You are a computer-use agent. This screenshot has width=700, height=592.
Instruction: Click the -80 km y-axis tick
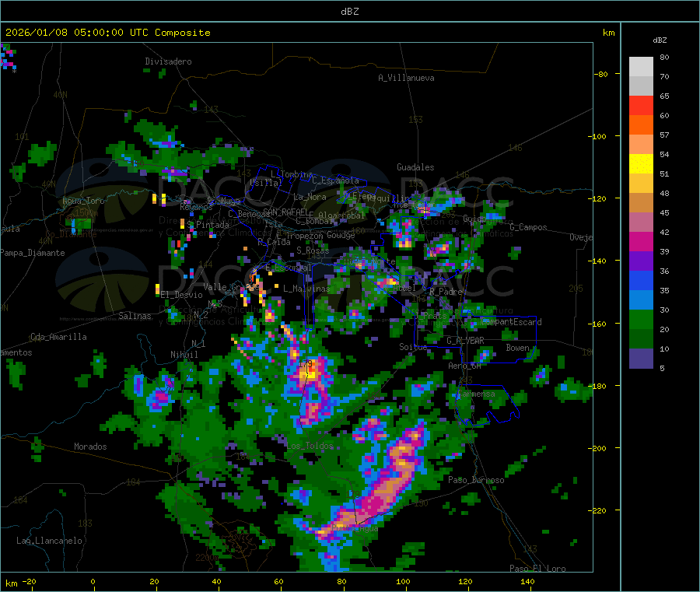pos(601,74)
